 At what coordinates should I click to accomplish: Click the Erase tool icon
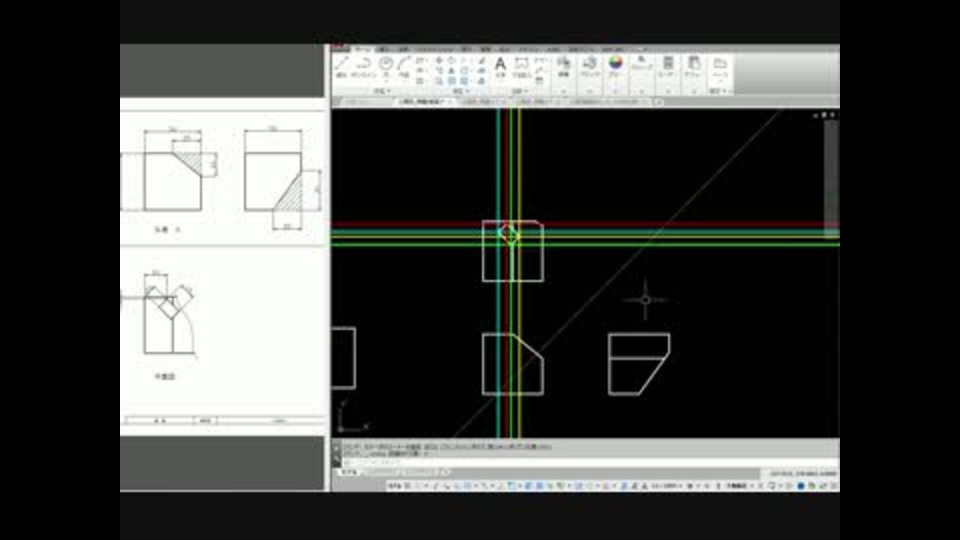coord(481,61)
